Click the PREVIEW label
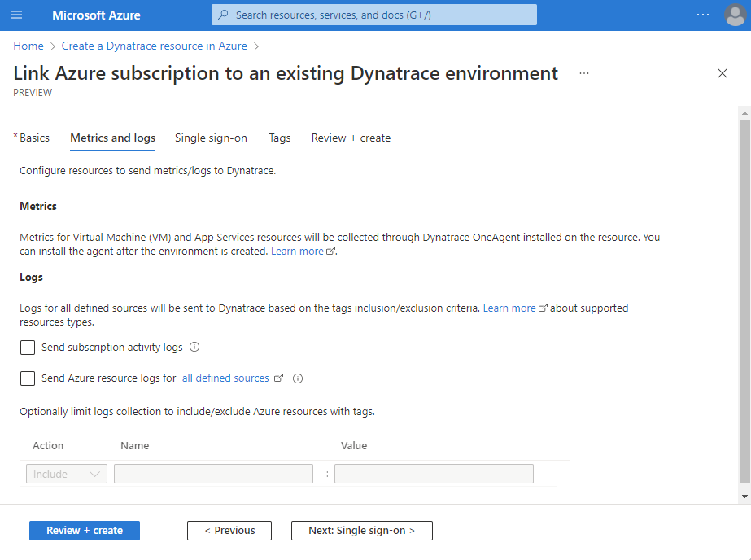 tap(33, 93)
